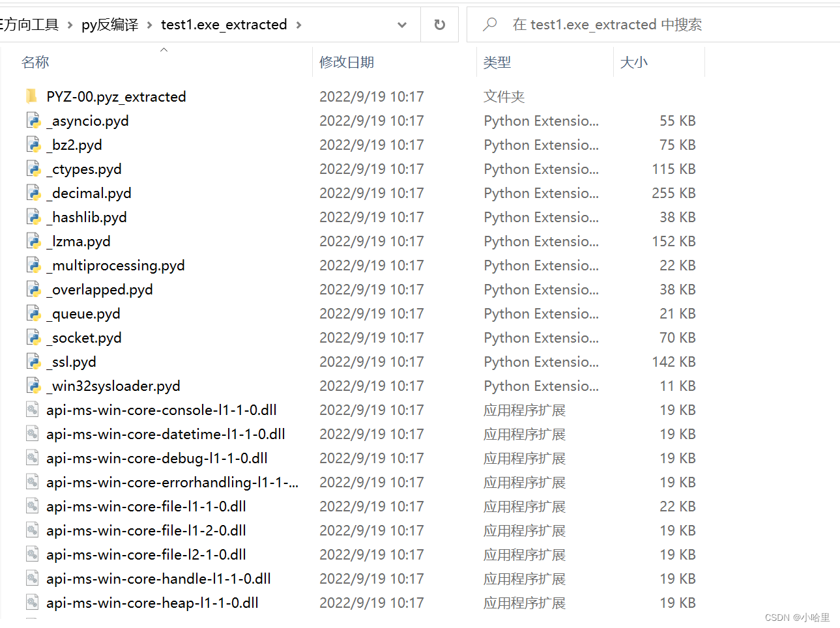Refresh the folder view

pyautogui.click(x=440, y=25)
